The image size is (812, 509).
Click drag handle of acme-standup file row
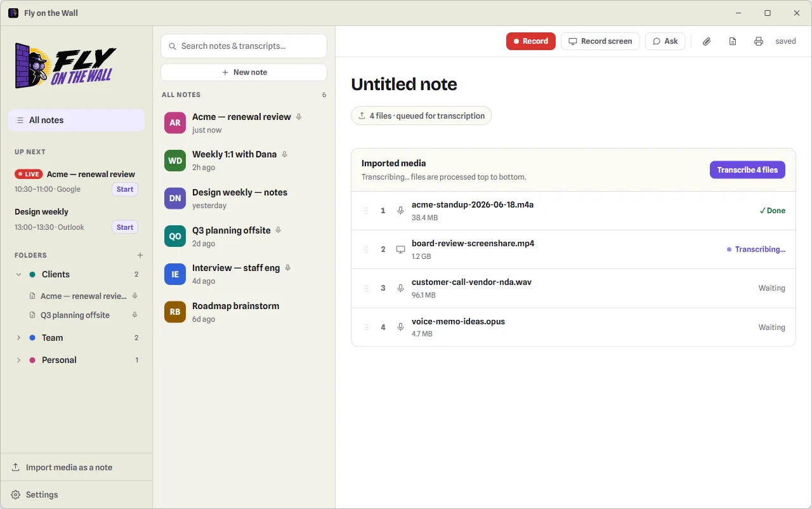pyautogui.click(x=366, y=211)
